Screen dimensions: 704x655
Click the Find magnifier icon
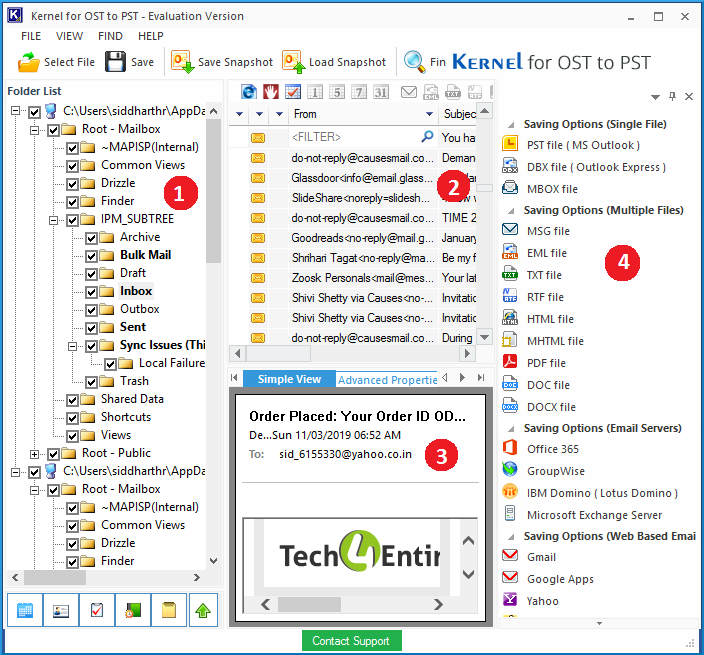point(414,62)
